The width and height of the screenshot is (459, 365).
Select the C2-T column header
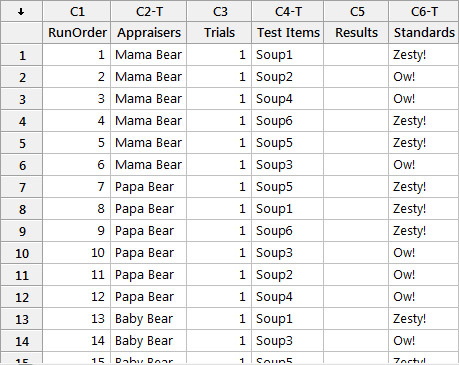(x=149, y=11)
